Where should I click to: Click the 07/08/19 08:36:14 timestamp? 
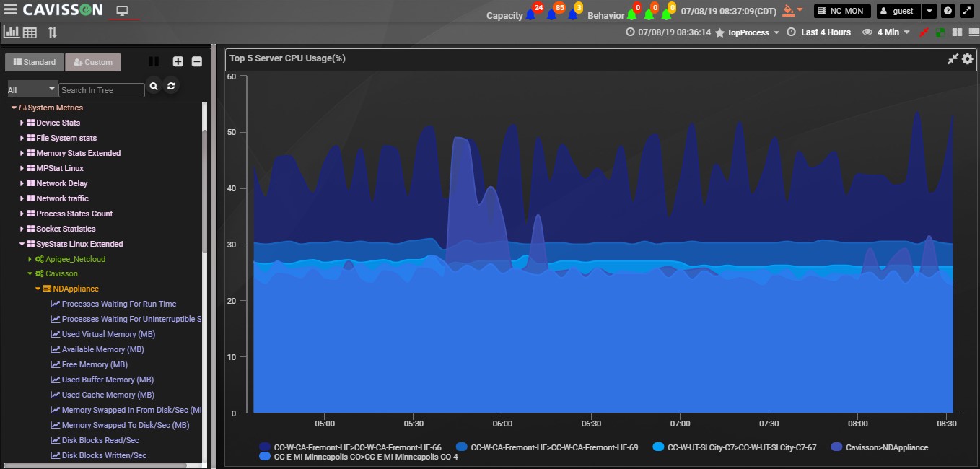coord(668,32)
